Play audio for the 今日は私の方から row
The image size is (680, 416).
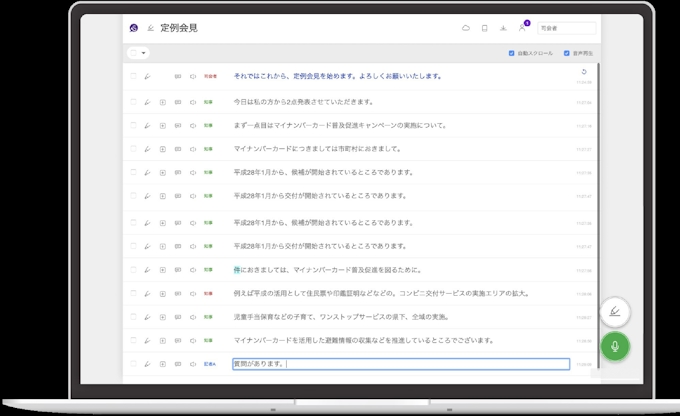(193, 101)
